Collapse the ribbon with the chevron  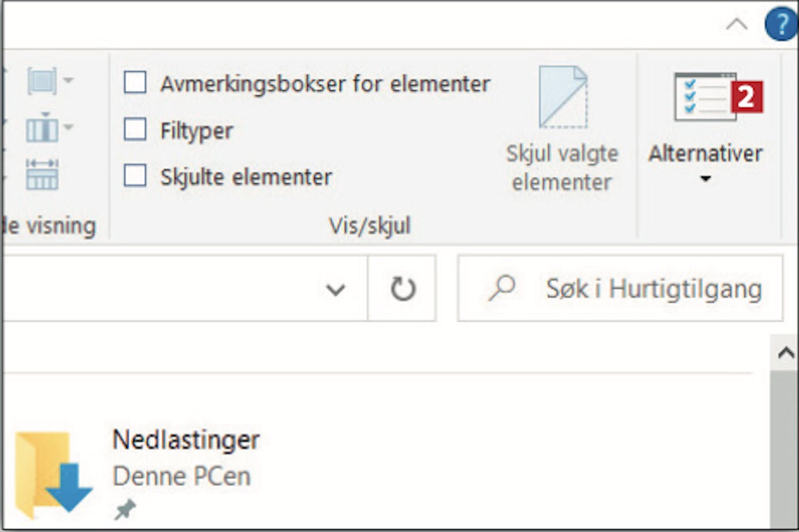[737, 24]
